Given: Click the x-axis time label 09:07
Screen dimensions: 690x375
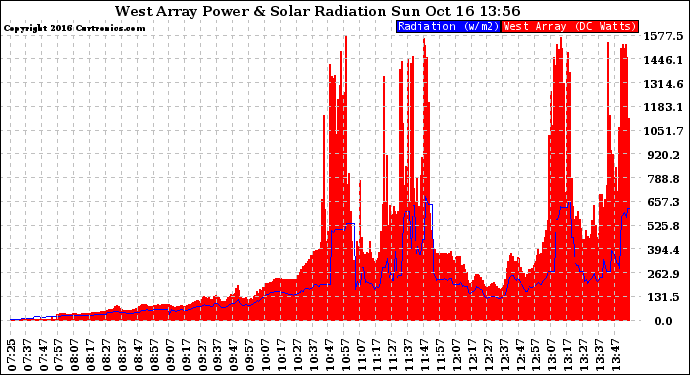Looking at the screenshot, I should point(170,355).
